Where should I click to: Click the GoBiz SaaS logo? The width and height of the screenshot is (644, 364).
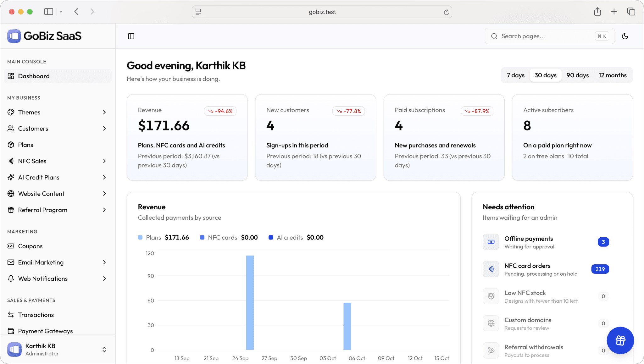[44, 36]
